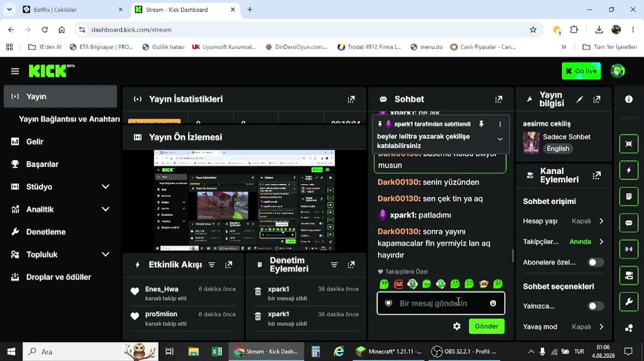Click the chat message input field

click(x=441, y=303)
